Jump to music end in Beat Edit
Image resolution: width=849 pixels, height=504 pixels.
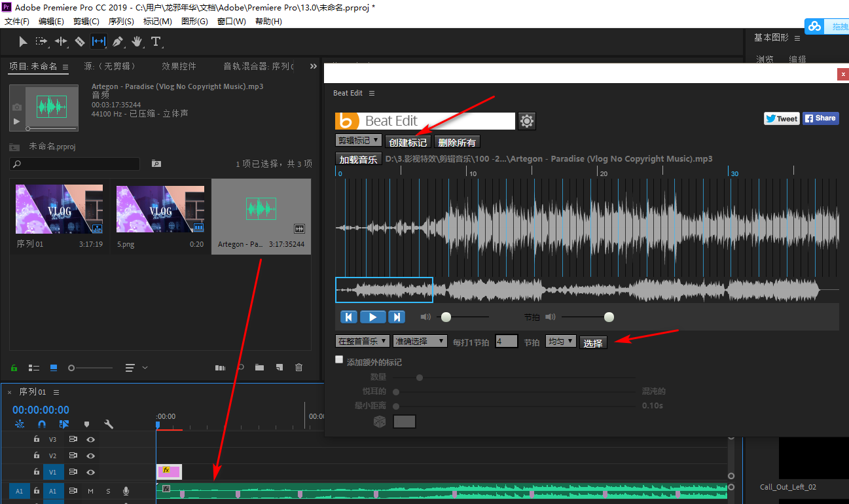tap(397, 317)
